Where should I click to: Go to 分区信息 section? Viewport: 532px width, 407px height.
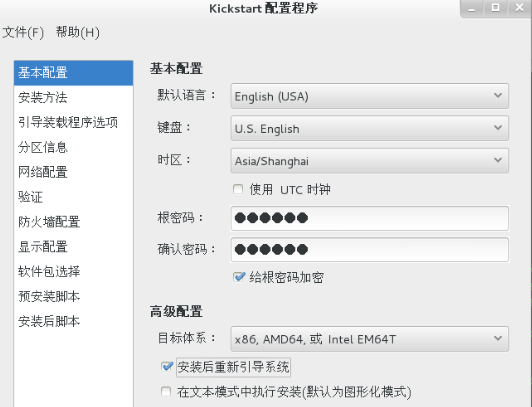tap(73, 148)
